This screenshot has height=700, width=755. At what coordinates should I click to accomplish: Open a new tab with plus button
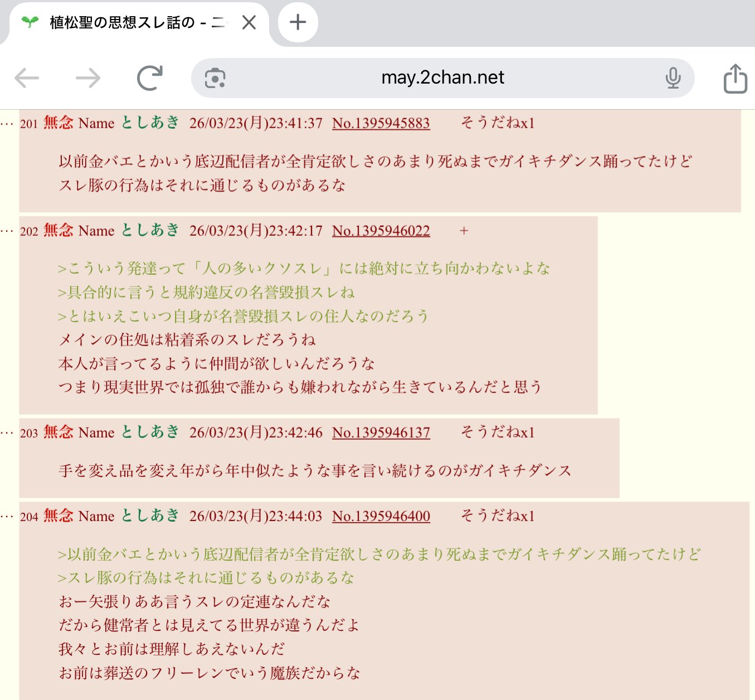point(298,22)
